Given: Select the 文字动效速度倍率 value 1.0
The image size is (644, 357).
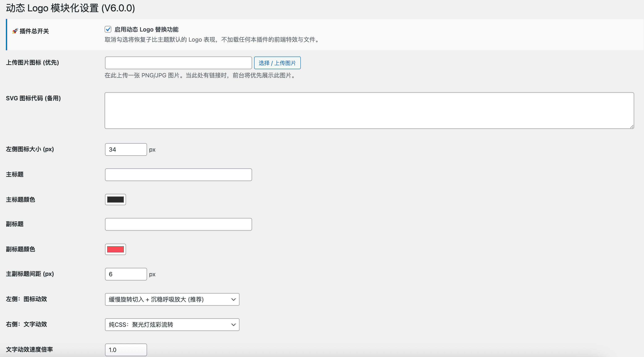Looking at the screenshot, I should click(x=126, y=349).
